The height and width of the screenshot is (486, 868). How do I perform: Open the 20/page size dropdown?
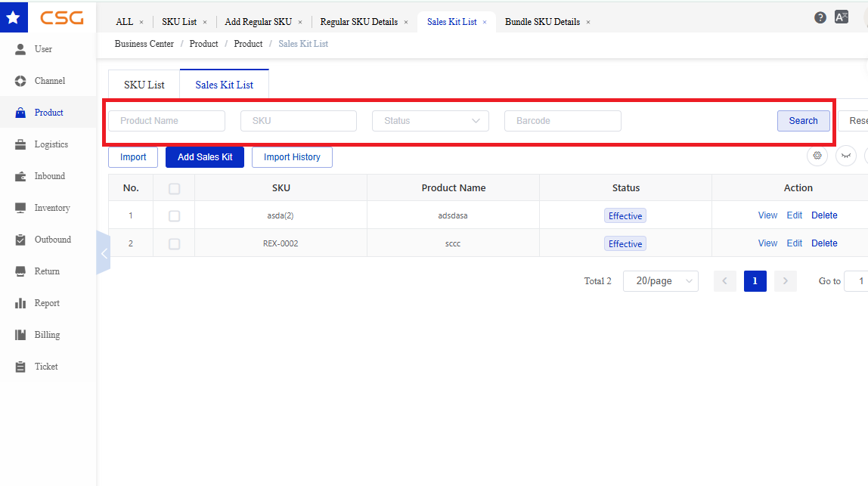pyautogui.click(x=660, y=281)
